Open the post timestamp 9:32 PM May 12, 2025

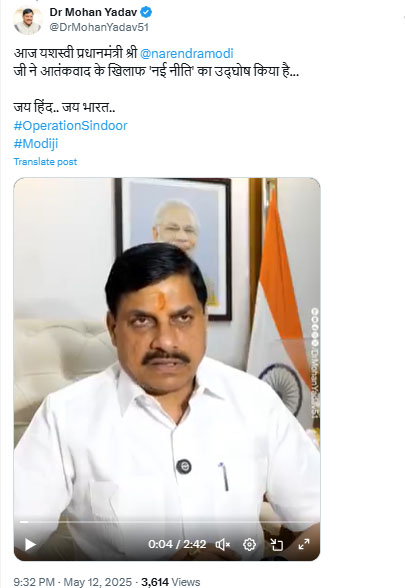pos(73,582)
